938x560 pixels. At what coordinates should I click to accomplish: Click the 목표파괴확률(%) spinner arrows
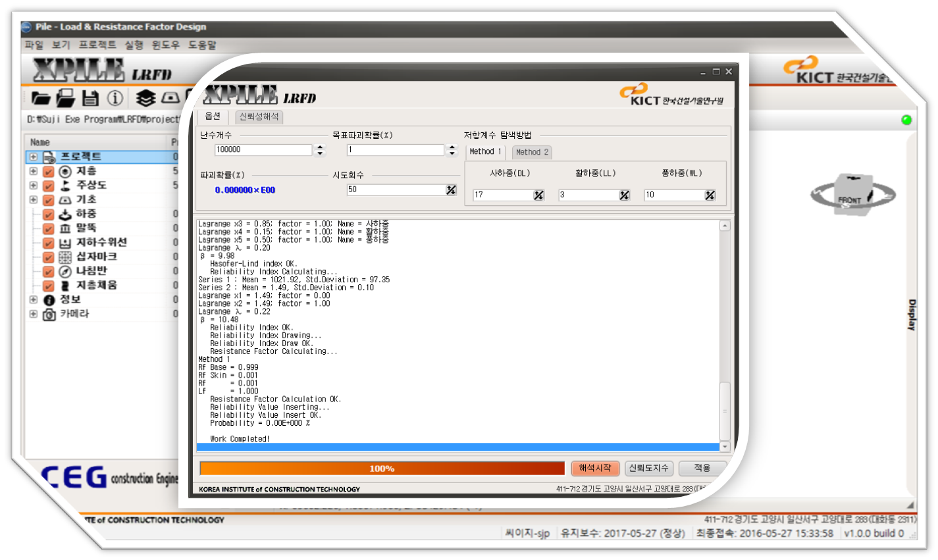tap(452, 150)
